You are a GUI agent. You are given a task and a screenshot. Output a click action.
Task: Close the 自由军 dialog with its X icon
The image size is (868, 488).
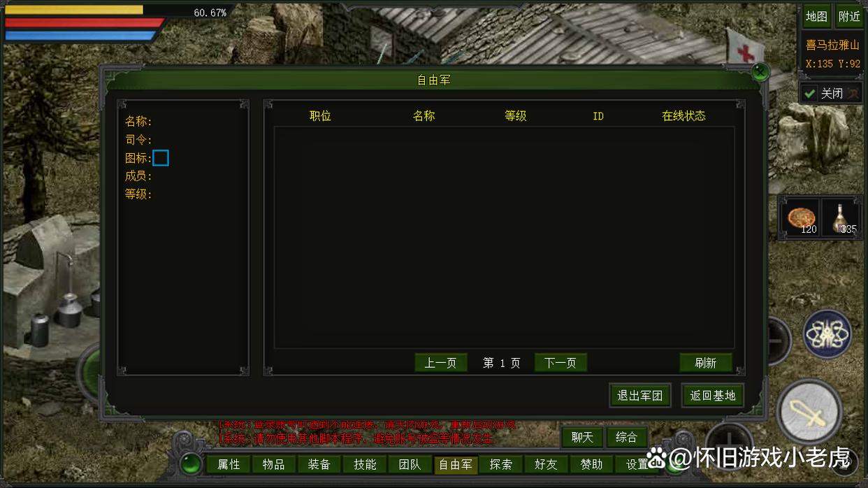tap(760, 71)
